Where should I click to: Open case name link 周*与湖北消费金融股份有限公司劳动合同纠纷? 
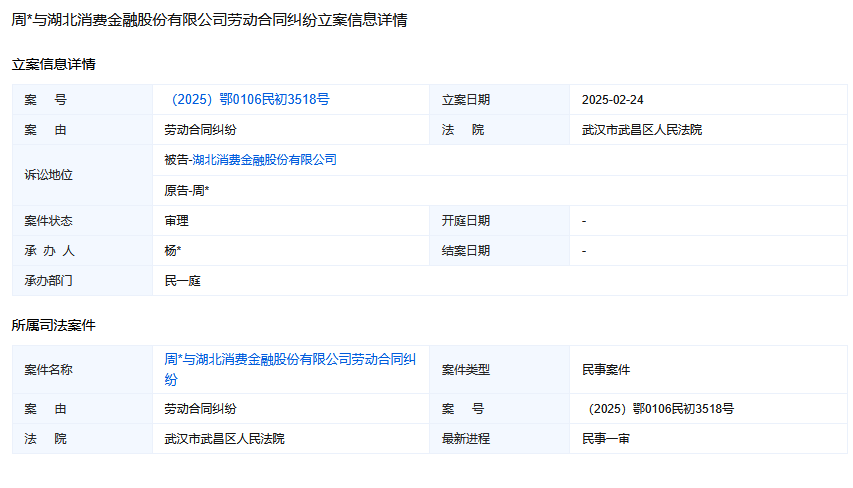click(290, 369)
